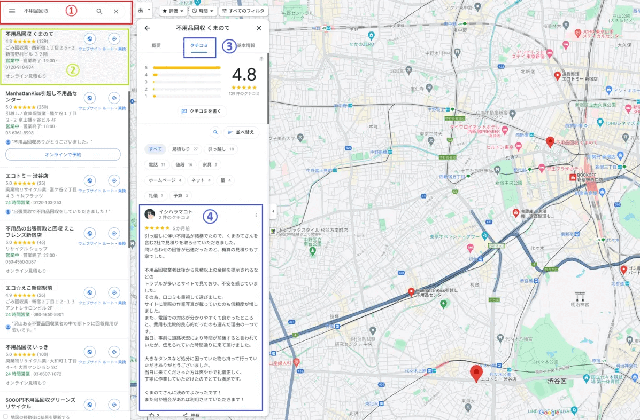Open the hamburger menu in the search bar

12,11
